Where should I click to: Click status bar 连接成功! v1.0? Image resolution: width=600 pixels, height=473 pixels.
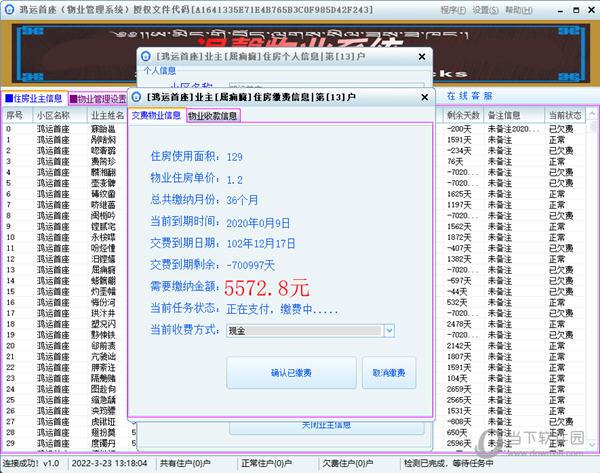[31, 463]
